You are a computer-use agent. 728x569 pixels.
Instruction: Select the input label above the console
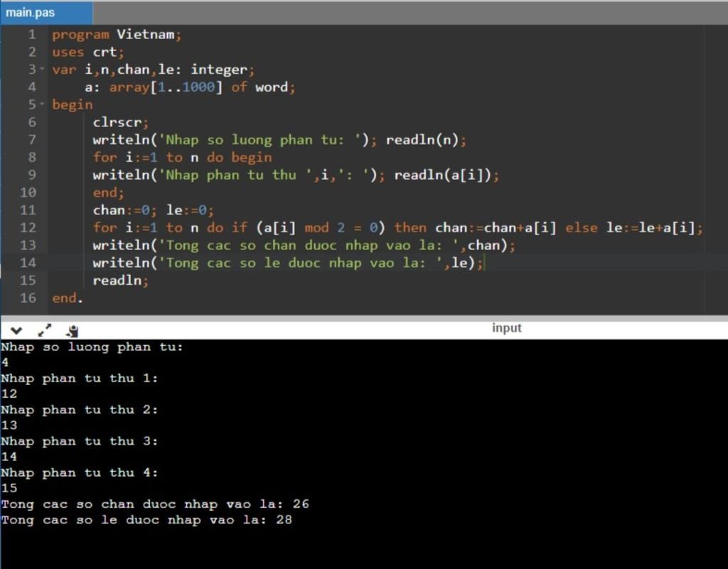(x=506, y=328)
